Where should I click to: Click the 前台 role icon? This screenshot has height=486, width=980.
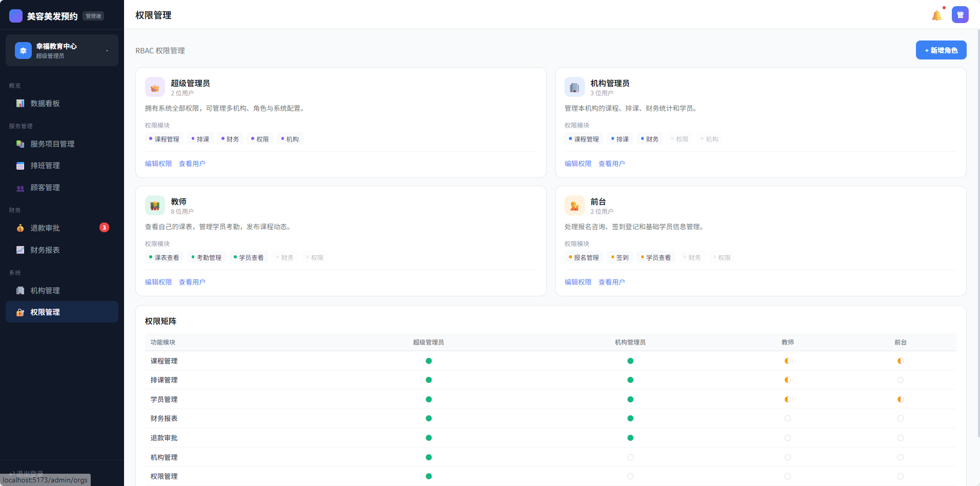click(x=574, y=206)
